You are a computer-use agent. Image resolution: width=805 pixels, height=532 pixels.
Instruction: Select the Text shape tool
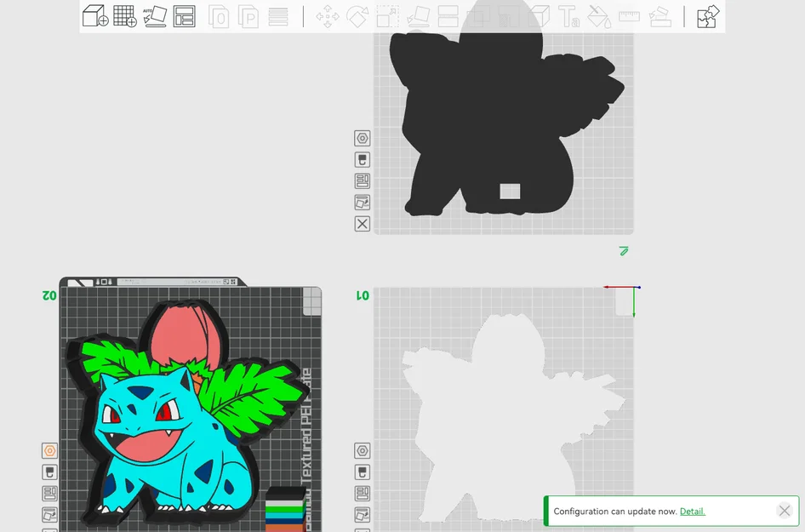pos(568,16)
